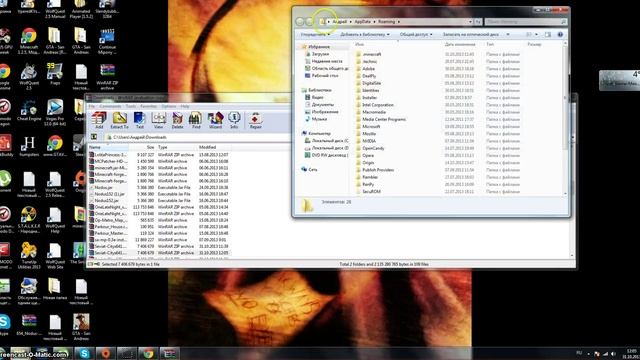Image resolution: width=640 pixels, height=360 pixels.
Task: Select Сеть in Explorer navigation pane
Action: coord(313,169)
